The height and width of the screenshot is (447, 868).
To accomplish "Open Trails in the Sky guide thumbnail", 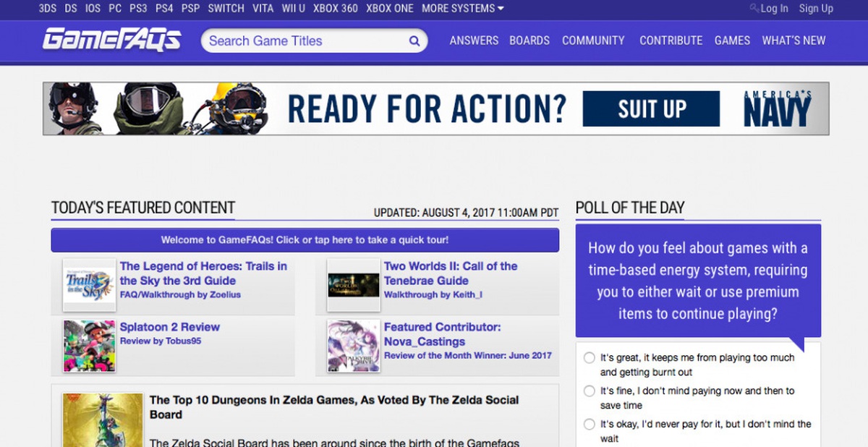I will 89,285.
